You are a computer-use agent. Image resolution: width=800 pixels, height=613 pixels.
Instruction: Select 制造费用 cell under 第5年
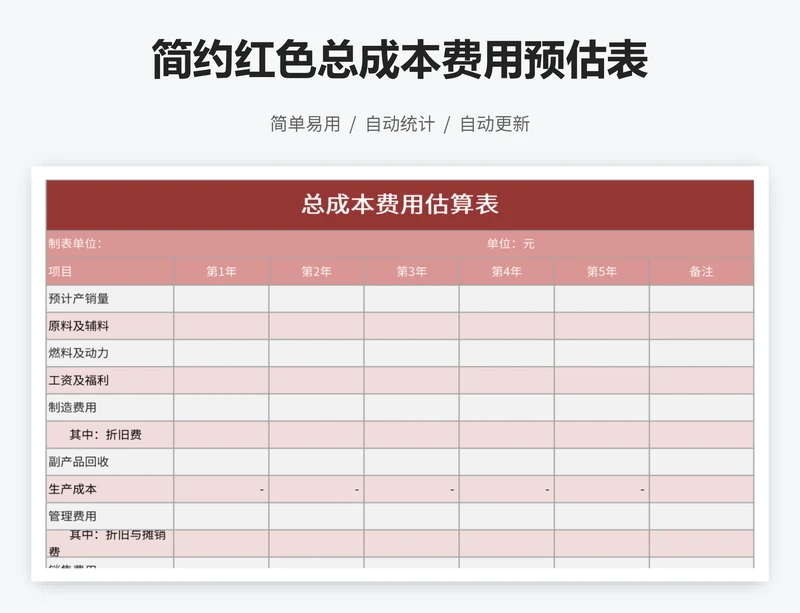pos(602,407)
